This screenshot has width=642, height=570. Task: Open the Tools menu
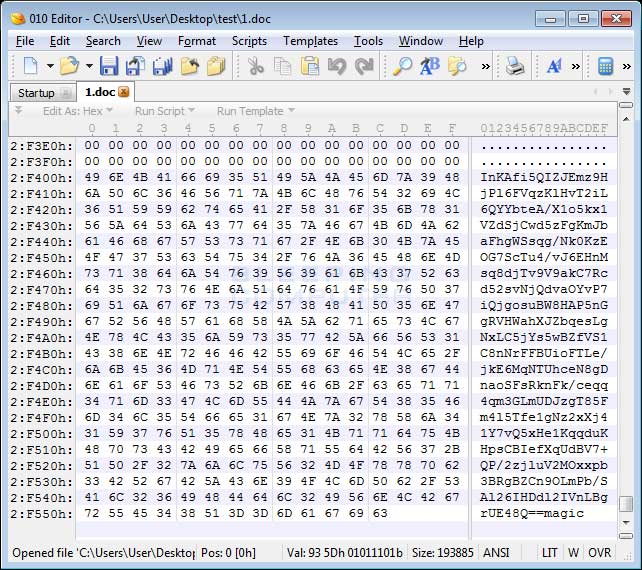coord(368,41)
